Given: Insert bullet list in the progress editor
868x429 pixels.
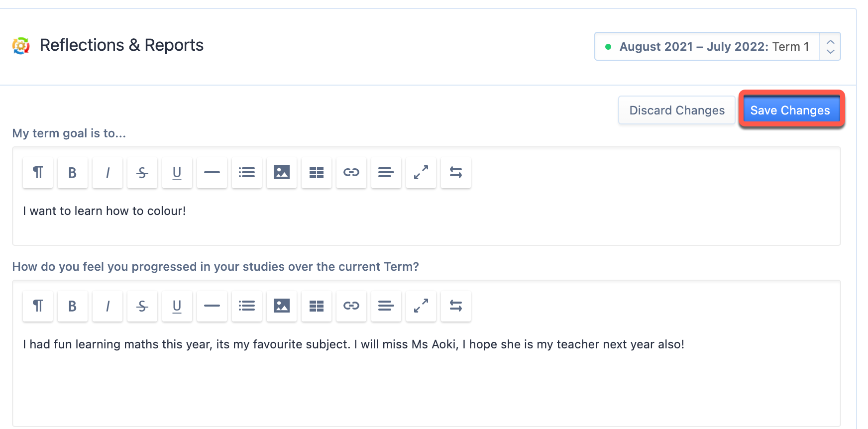Looking at the screenshot, I should click(x=247, y=306).
